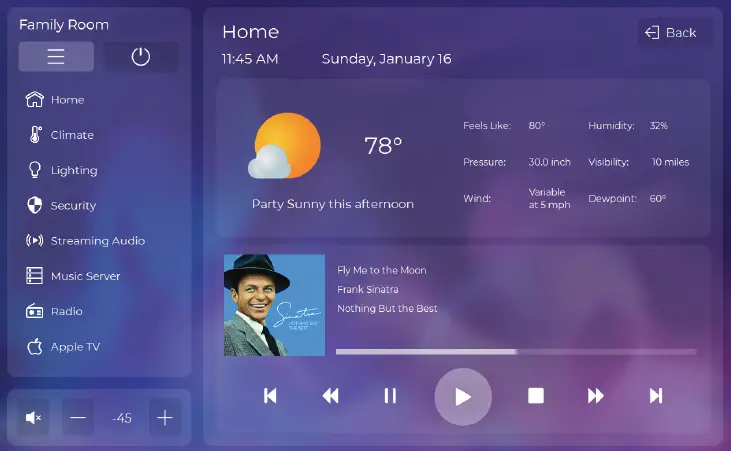The width and height of the screenshot is (731, 451).
Task: Click the Visibility 10 miles value
Action: pos(670,162)
